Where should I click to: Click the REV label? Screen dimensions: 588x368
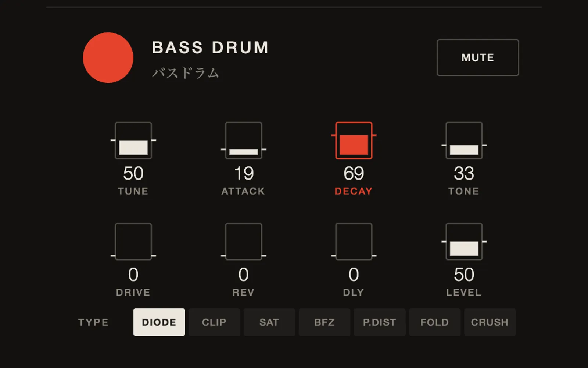(243, 293)
